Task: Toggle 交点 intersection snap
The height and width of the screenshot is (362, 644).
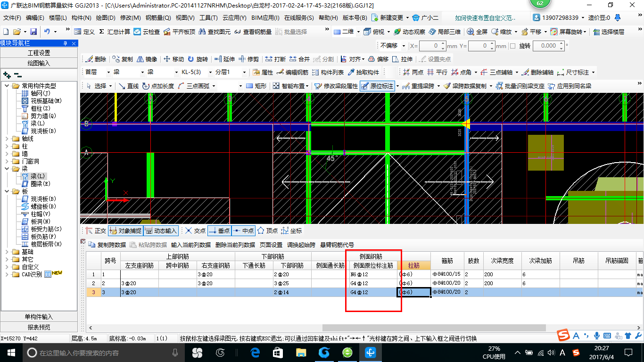Action: click(x=196, y=230)
